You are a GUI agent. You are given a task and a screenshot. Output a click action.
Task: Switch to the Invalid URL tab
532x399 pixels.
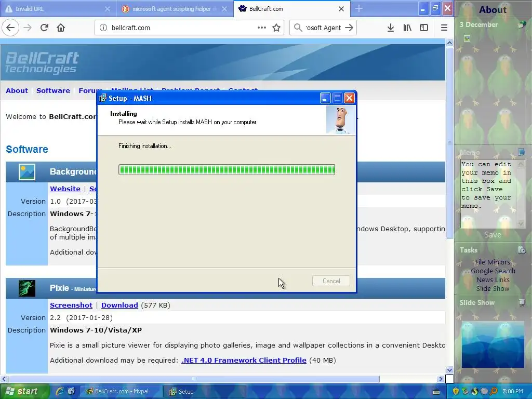(58, 9)
